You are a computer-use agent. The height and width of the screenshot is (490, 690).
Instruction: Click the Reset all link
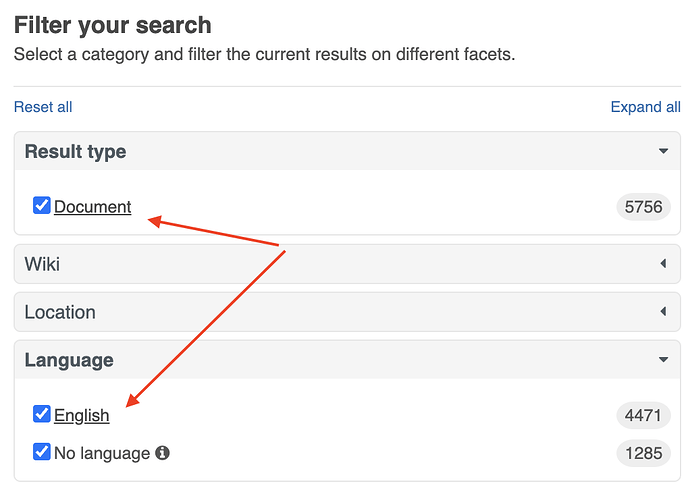(43, 107)
